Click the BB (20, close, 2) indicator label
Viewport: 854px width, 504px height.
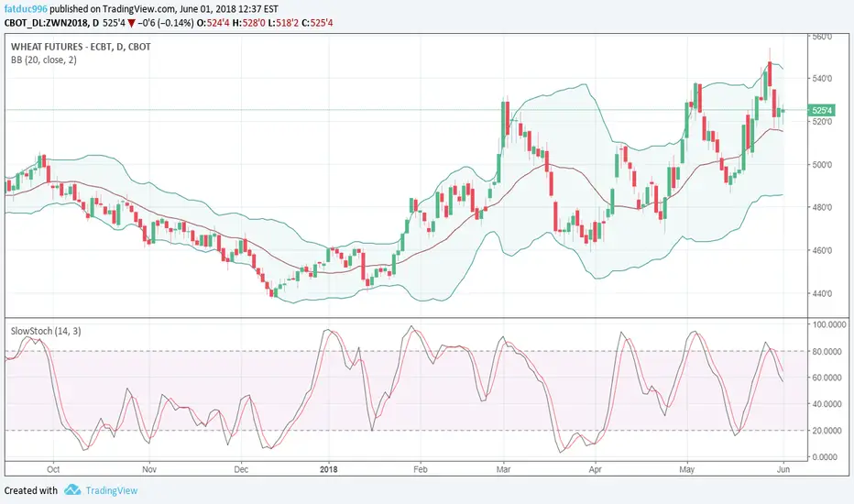click(44, 60)
